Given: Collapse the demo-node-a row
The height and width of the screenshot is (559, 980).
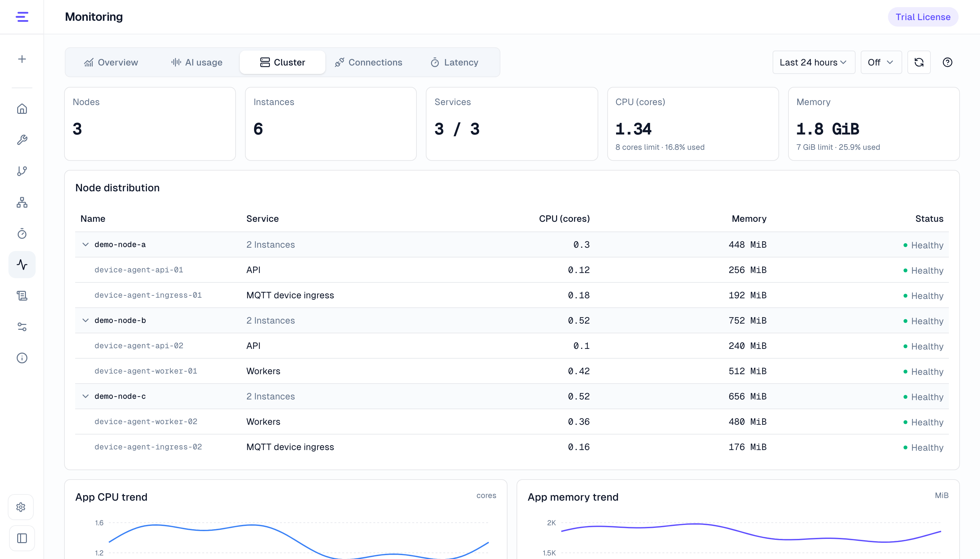Looking at the screenshot, I should (86, 244).
